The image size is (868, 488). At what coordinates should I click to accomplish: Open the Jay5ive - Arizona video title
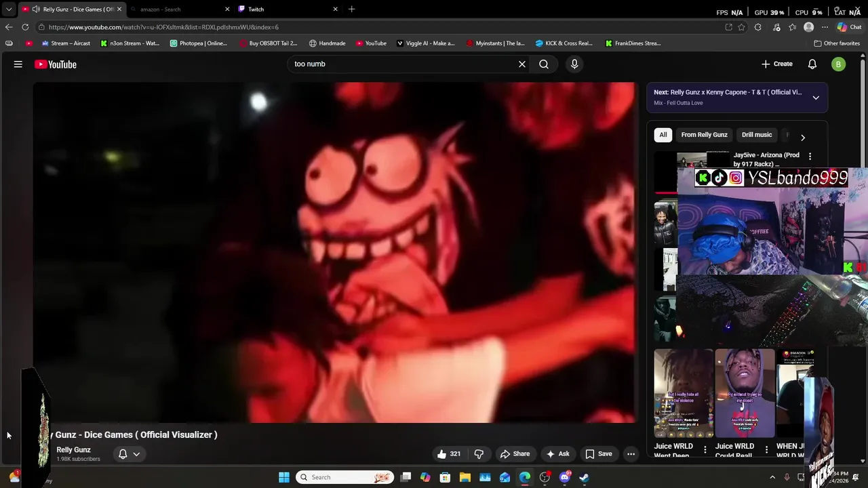click(766, 159)
